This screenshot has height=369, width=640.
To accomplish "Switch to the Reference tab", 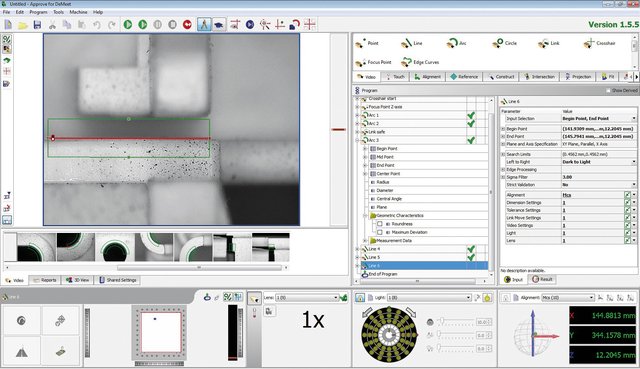I will pos(464,77).
